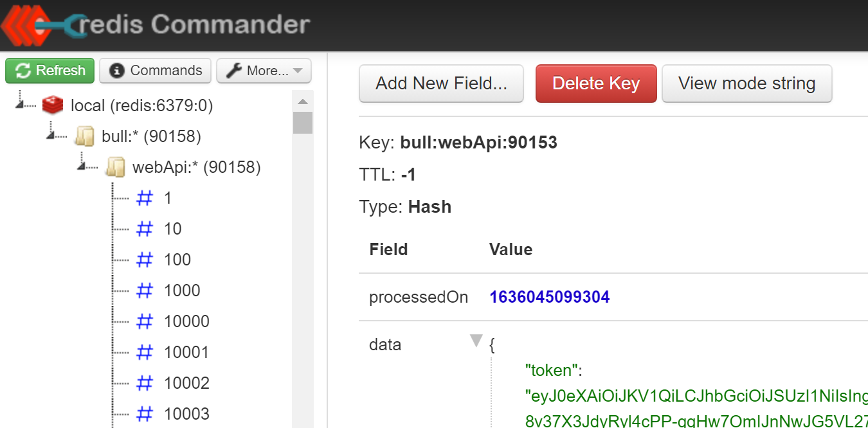Click the Redis Commander logo icon
This screenshot has height=428, width=868.
pyautogui.click(x=39, y=26)
